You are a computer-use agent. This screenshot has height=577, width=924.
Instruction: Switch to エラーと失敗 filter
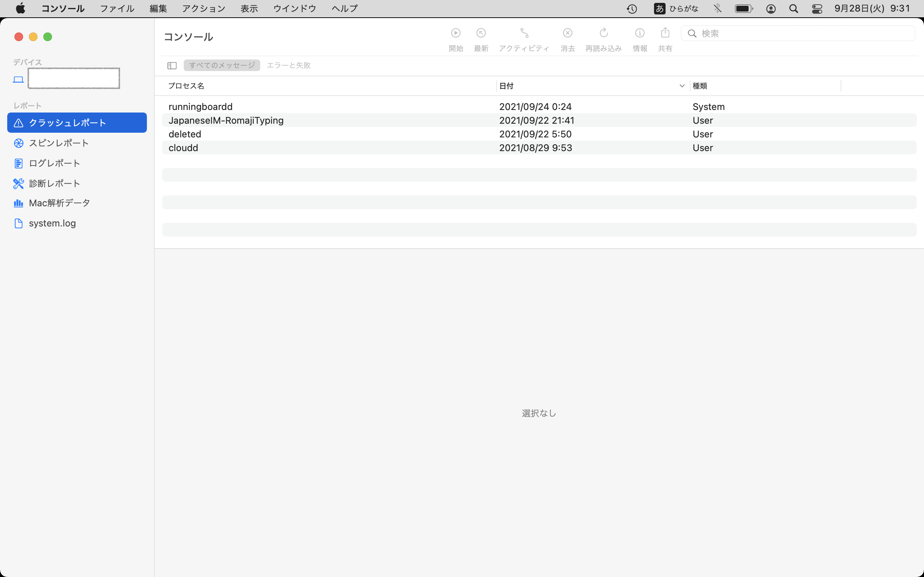tap(289, 65)
